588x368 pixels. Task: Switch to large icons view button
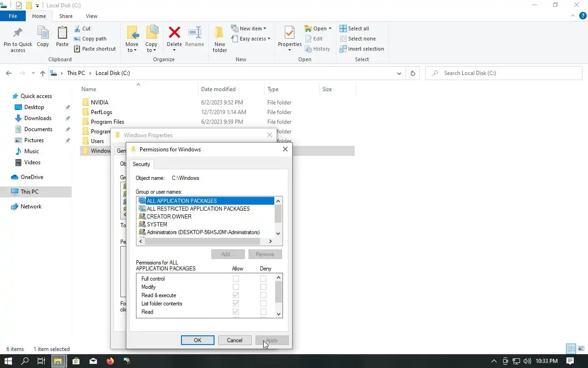click(x=581, y=349)
